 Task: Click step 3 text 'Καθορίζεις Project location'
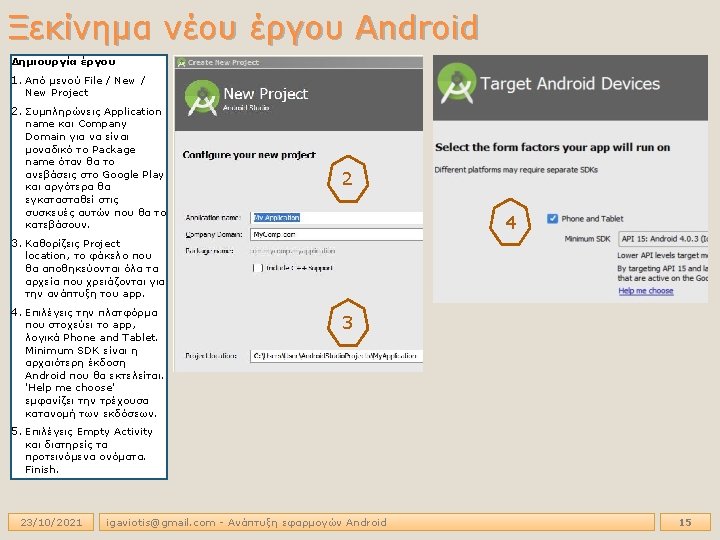coord(73,249)
